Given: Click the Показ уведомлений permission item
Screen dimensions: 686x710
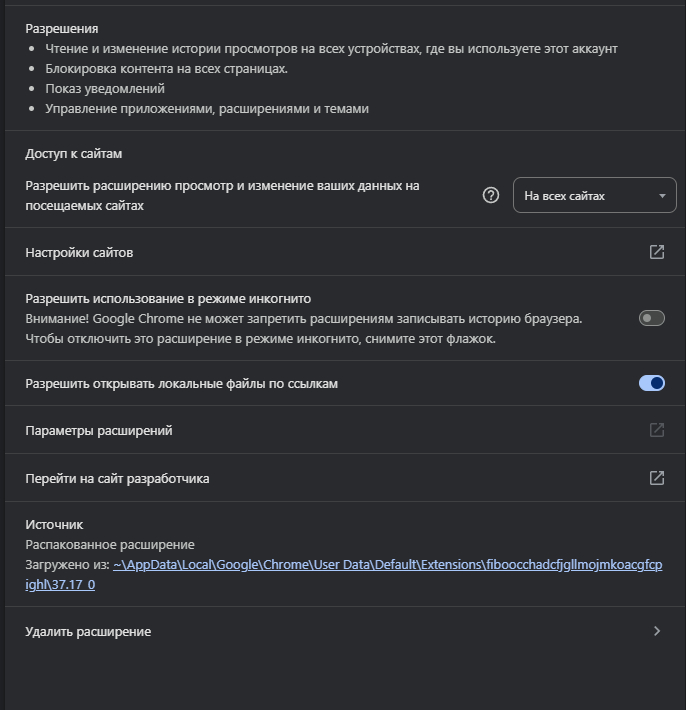Looking at the screenshot, I should pyautogui.click(x=98, y=89).
